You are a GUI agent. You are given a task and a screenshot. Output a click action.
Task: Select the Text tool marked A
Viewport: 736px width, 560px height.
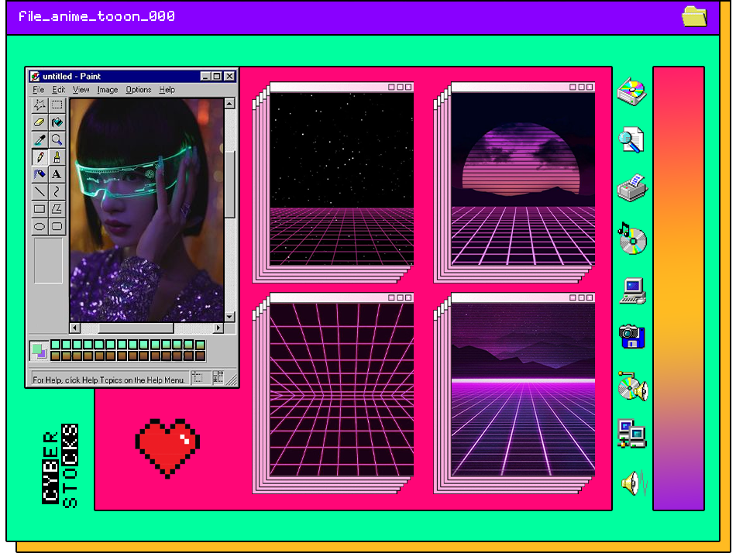pos(57,174)
